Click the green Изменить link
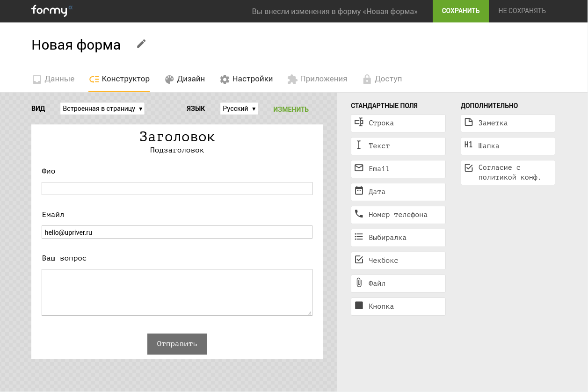The height and width of the screenshot is (392, 588). [x=291, y=109]
